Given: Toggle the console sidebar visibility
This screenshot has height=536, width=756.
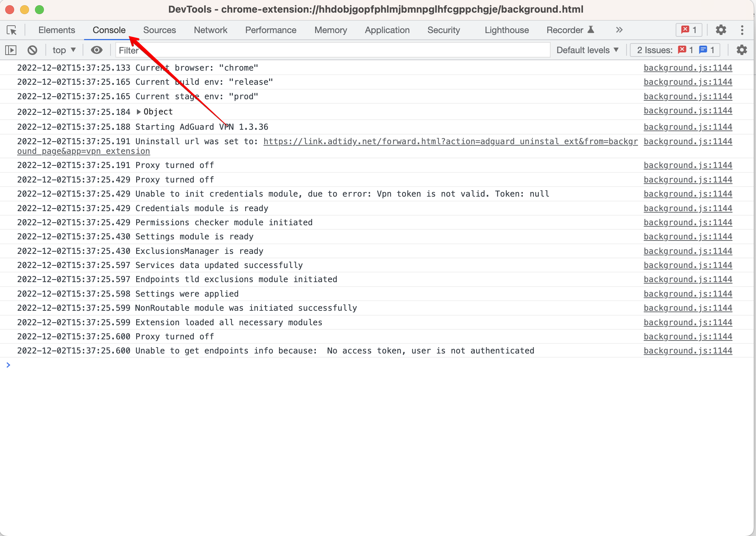Looking at the screenshot, I should (x=11, y=50).
